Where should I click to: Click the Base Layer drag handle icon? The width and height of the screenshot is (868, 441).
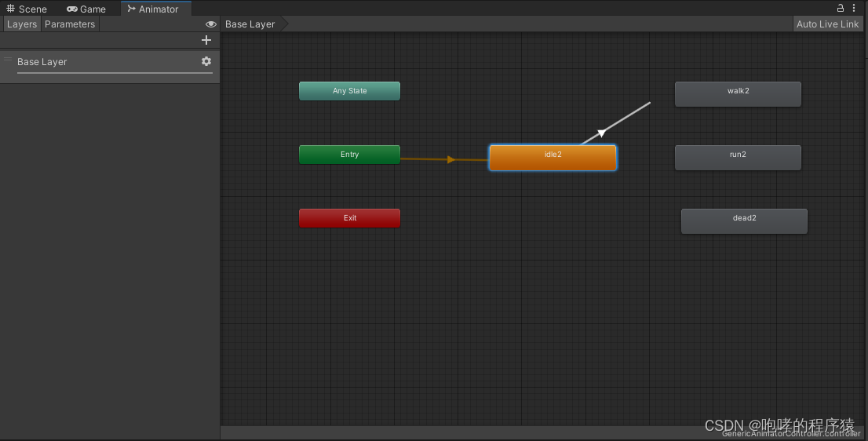(x=8, y=59)
